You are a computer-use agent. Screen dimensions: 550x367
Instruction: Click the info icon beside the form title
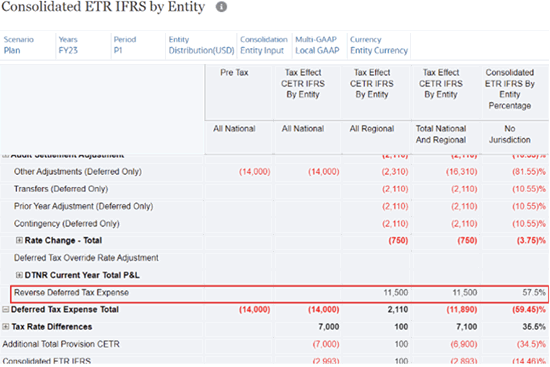click(x=221, y=7)
